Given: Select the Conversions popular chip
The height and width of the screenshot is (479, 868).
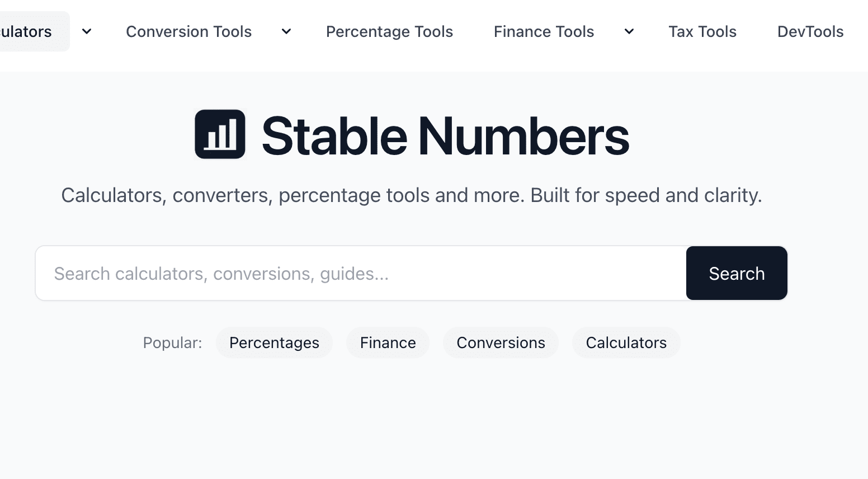Looking at the screenshot, I should (501, 342).
